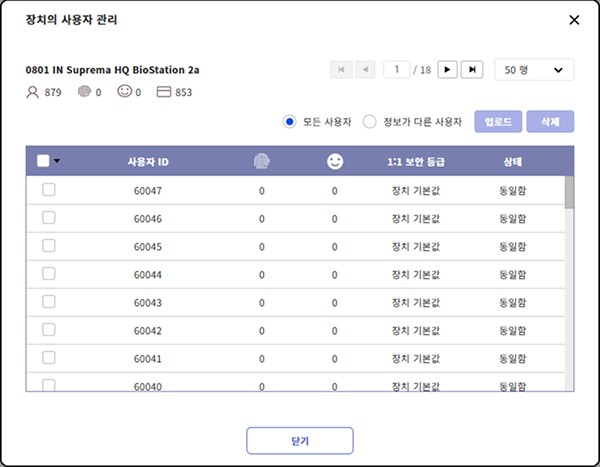Jump to the last page arrow
Viewport: 600px width, 467px height.
(473, 69)
